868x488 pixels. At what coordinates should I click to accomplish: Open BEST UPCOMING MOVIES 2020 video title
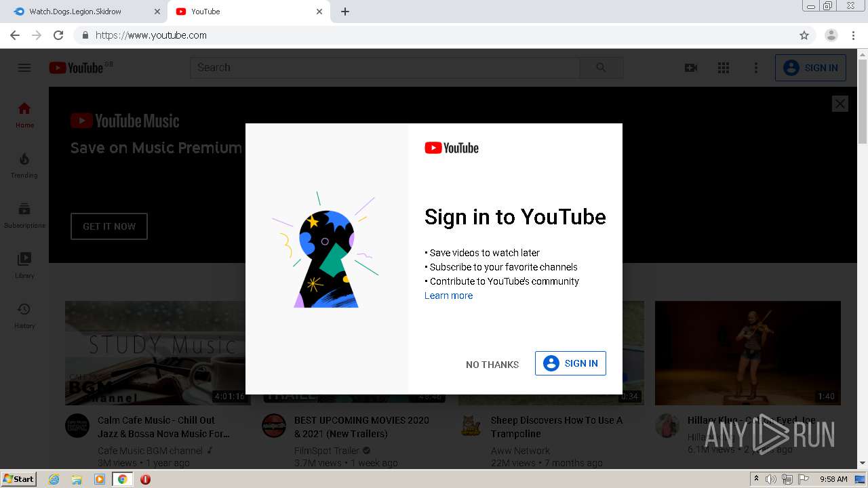pyautogui.click(x=361, y=427)
